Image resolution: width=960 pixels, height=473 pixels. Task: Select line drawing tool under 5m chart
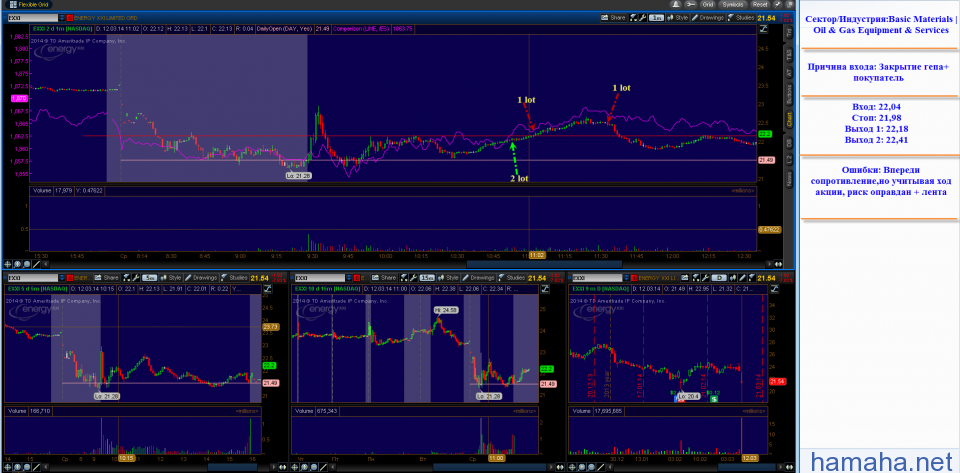point(36,467)
